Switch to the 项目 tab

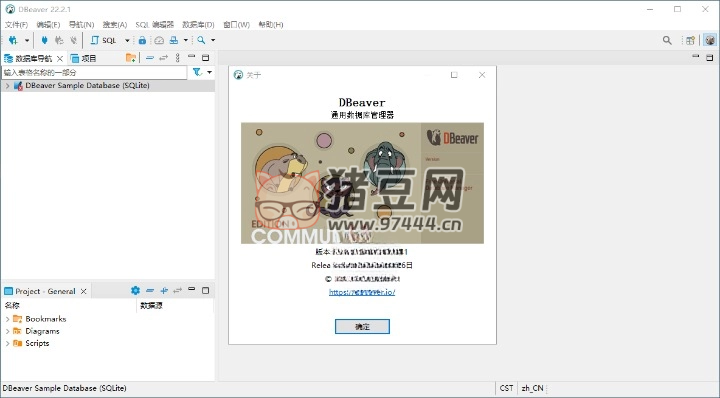(84, 58)
